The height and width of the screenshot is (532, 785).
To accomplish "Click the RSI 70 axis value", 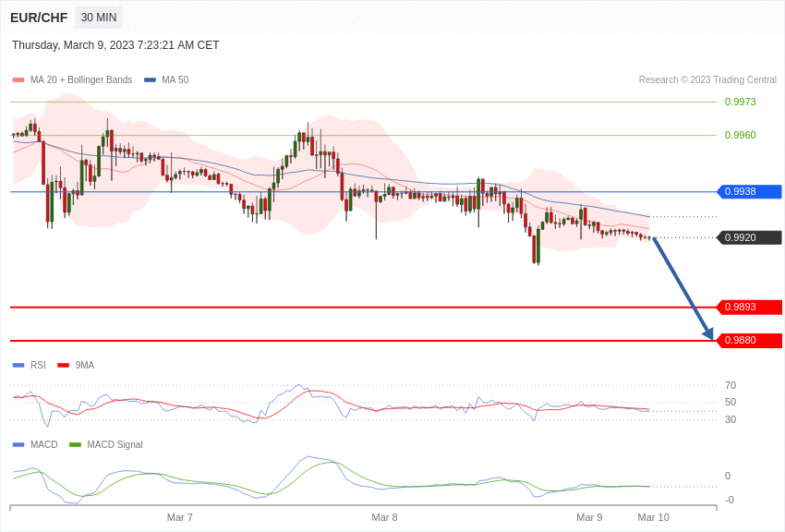I will click(x=731, y=385).
